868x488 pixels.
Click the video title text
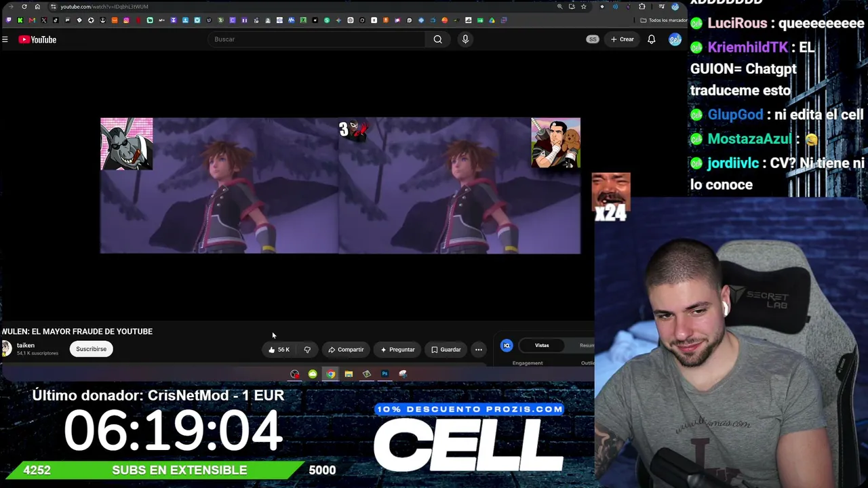tap(77, 331)
